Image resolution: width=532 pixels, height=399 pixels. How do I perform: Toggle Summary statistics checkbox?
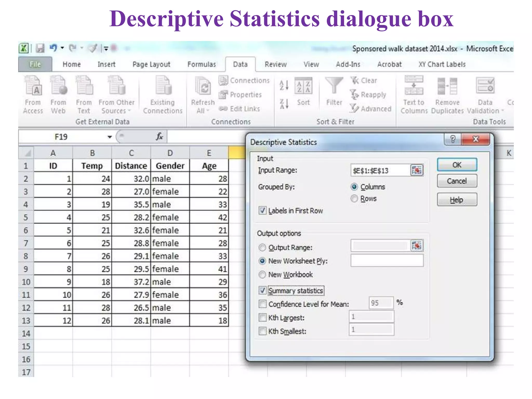tap(263, 290)
